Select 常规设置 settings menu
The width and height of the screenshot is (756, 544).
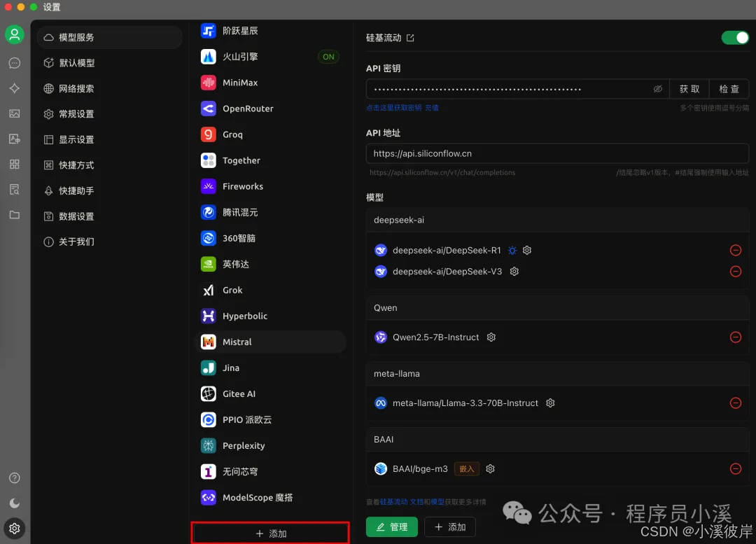pyautogui.click(x=109, y=114)
